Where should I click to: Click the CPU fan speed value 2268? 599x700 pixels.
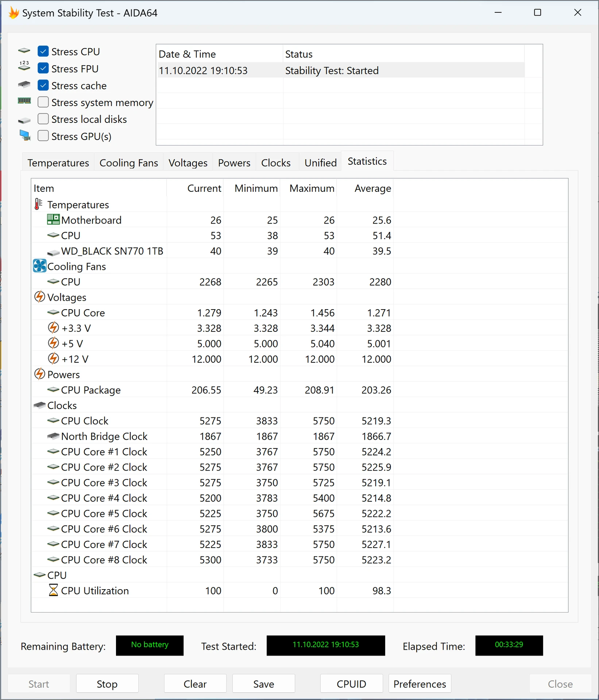tap(210, 282)
